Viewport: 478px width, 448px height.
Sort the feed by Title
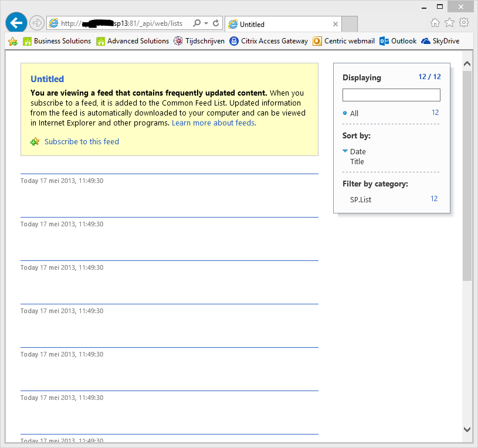(357, 161)
